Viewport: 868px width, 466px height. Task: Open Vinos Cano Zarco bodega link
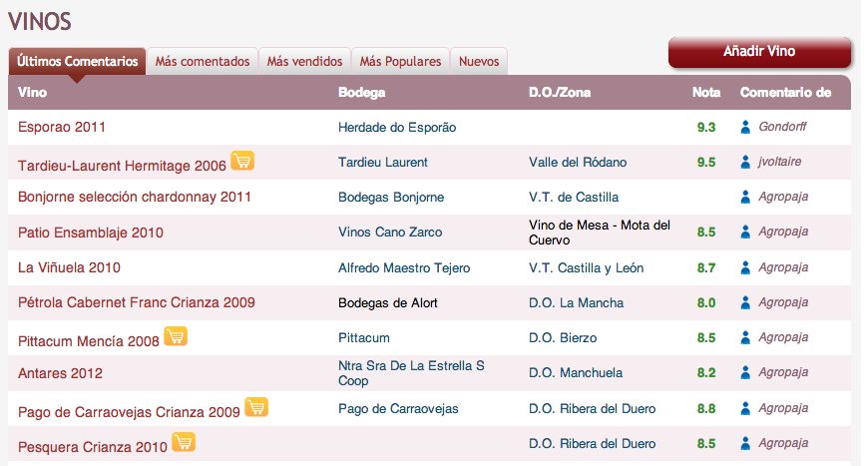pyautogui.click(x=390, y=232)
